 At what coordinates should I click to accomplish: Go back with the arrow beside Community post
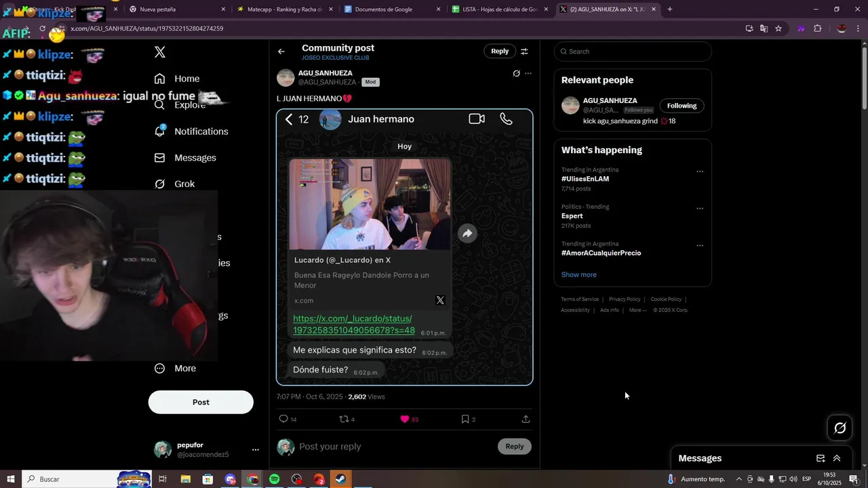tap(281, 52)
